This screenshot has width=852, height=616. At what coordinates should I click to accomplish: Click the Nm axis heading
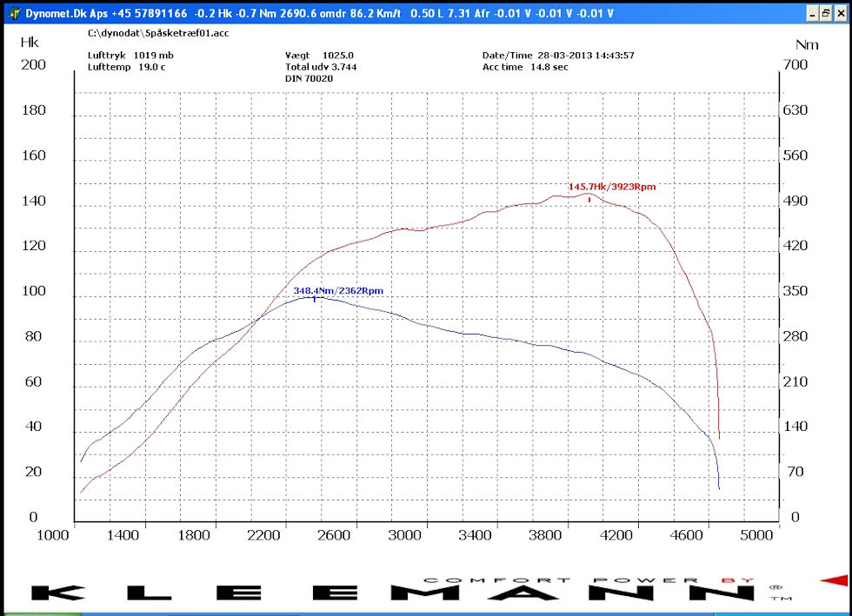tap(806, 44)
